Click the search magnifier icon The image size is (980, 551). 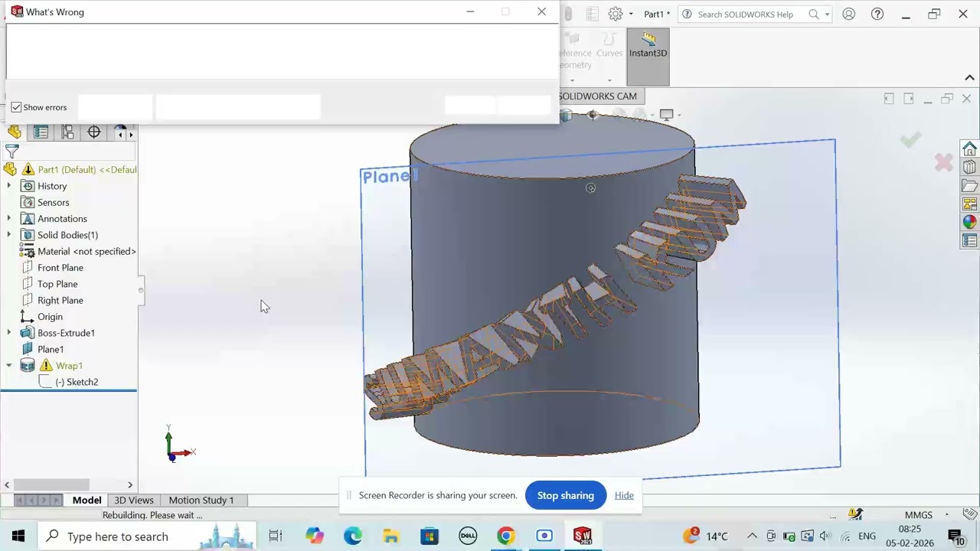[814, 14]
